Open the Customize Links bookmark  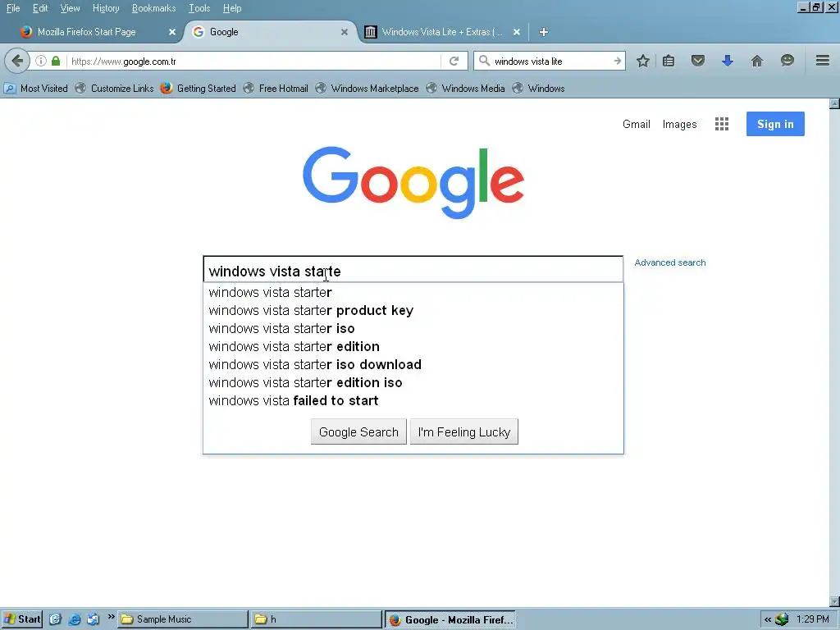pyautogui.click(x=114, y=89)
